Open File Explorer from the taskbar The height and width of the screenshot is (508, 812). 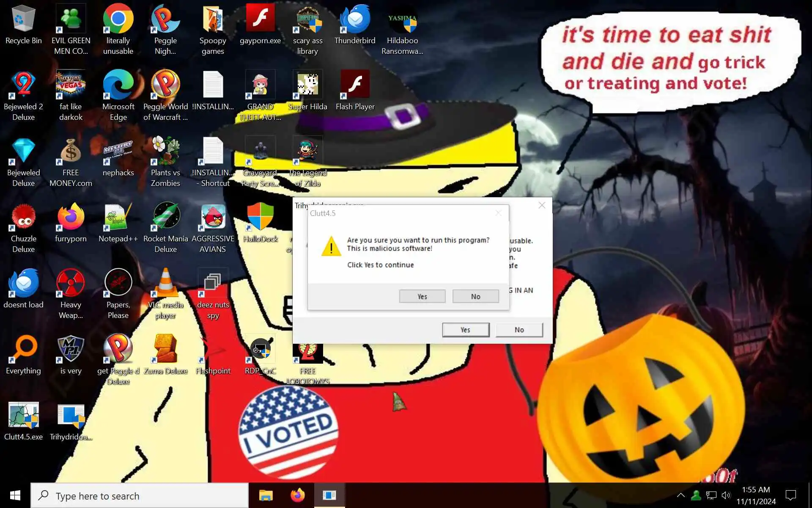pyautogui.click(x=266, y=495)
